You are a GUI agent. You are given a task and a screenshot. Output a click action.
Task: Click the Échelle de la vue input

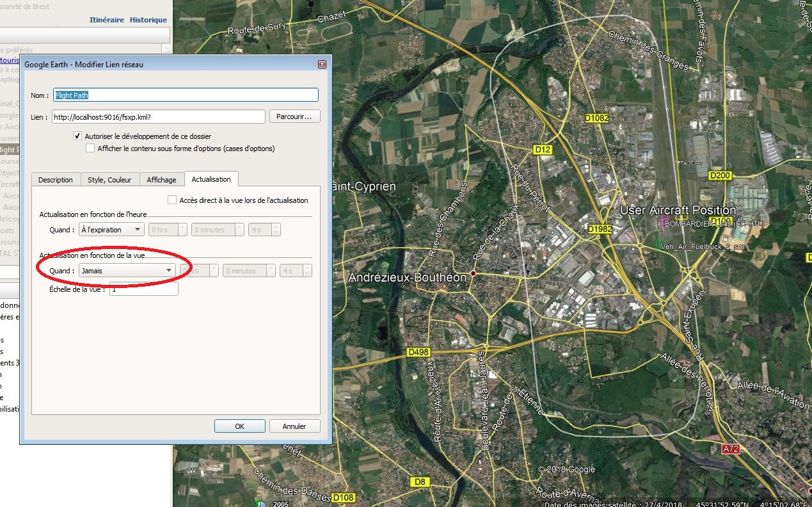(144, 289)
